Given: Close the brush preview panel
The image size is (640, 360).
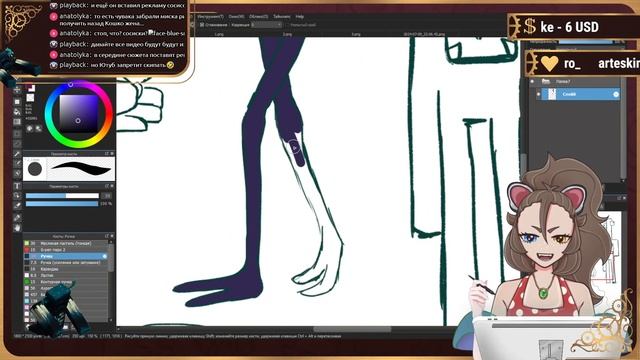Looking at the screenshot, I should (x=112, y=153).
